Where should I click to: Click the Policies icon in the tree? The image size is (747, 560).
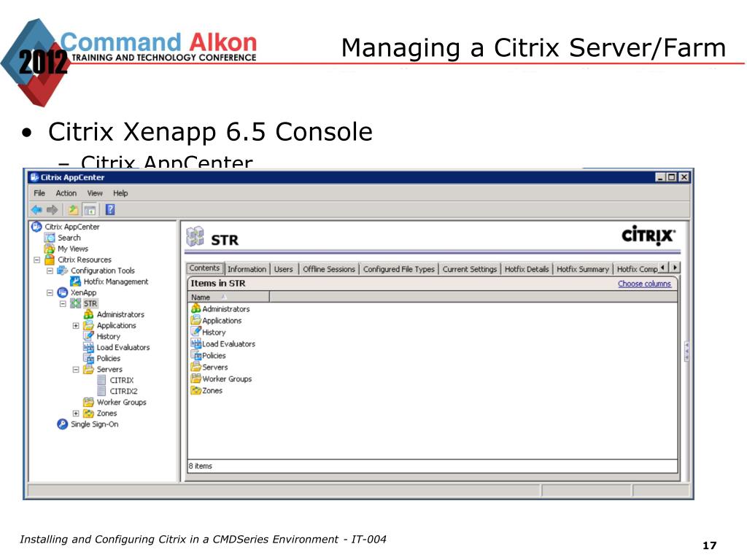tap(88, 358)
